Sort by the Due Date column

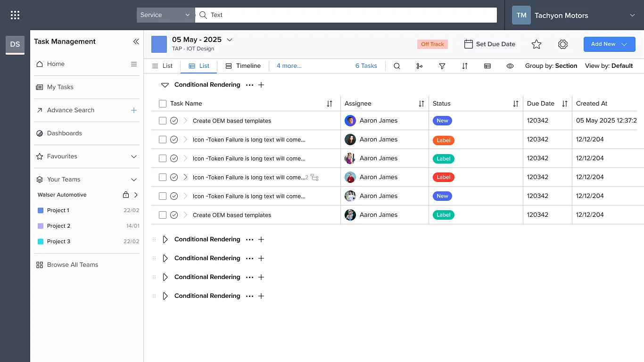[x=565, y=104]
